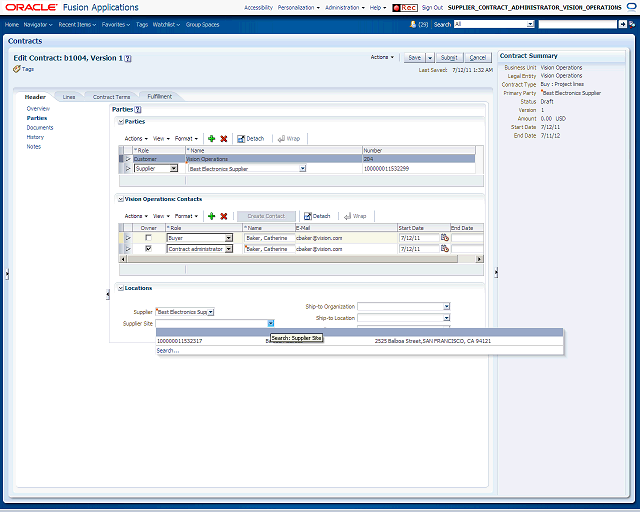Screen dimensions: 640x512
Task: Click the Sign Out link
Action: click(432, 7)
